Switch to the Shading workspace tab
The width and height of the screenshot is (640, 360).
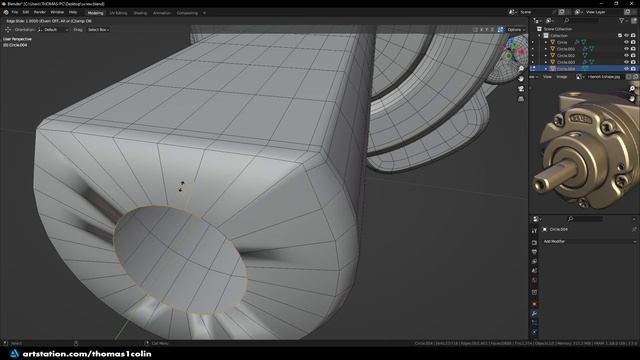click(x=140, y=13)
